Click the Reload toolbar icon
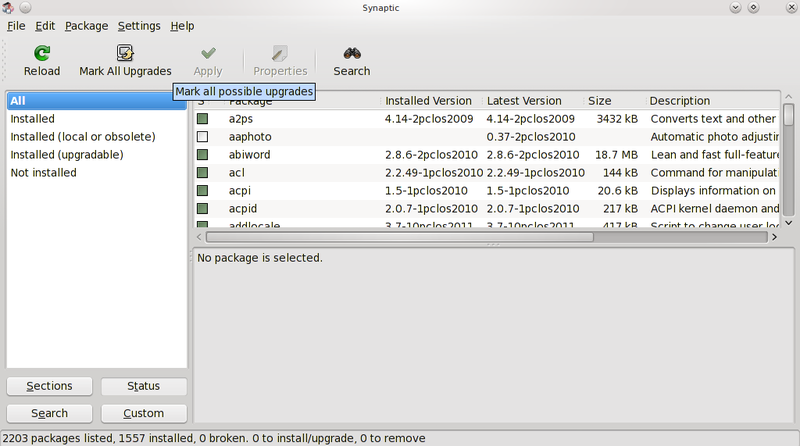The width and height of the screenshot is (800, 446). pyautogui.click(x=42, y=53)
